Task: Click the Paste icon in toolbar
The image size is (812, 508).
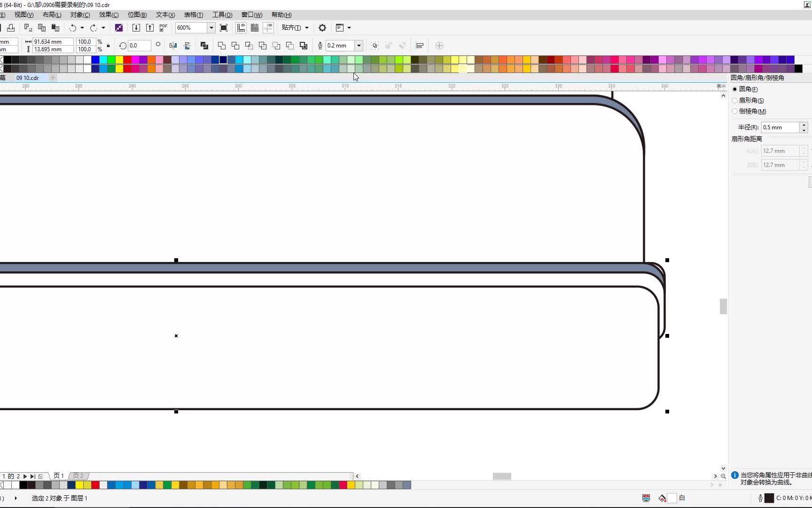Action: point(55,28)
